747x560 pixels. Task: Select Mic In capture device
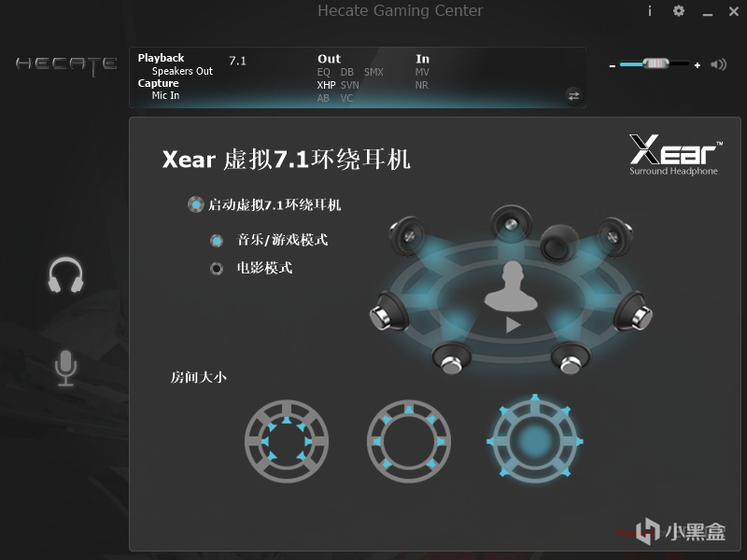165,95
